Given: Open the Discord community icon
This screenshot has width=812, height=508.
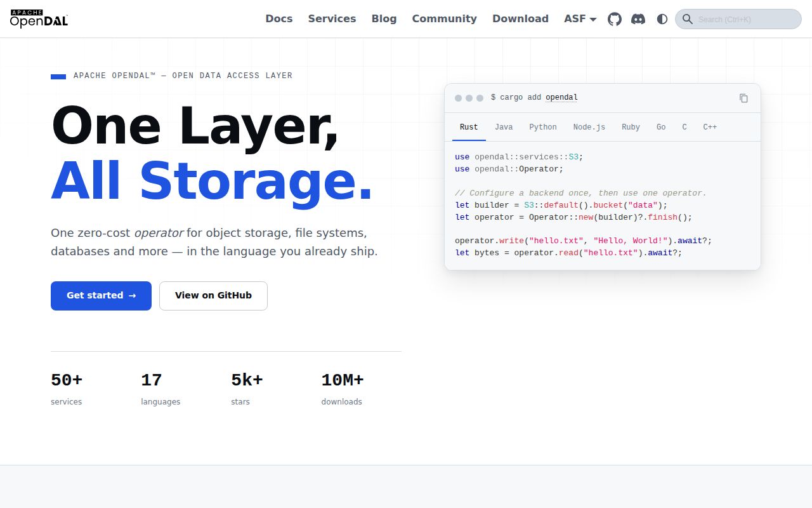Looking at the screenshot, I should (x=638, y=19).
